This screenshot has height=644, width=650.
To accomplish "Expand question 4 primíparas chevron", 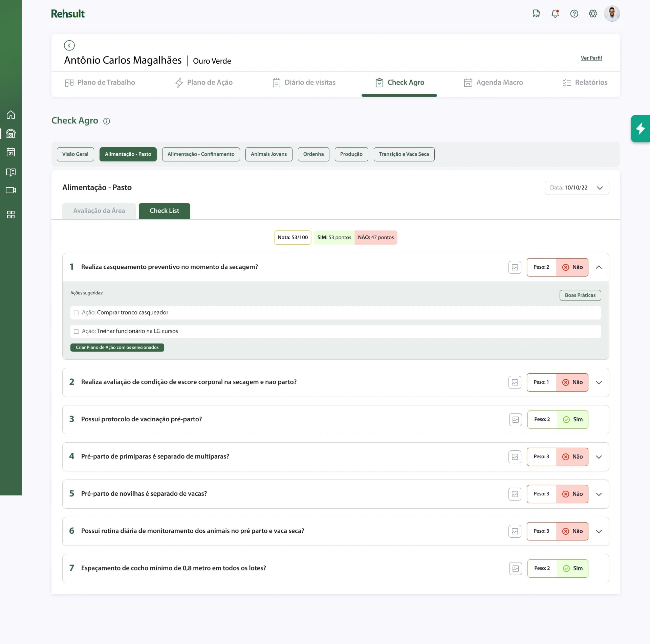I will click(599, 457).
